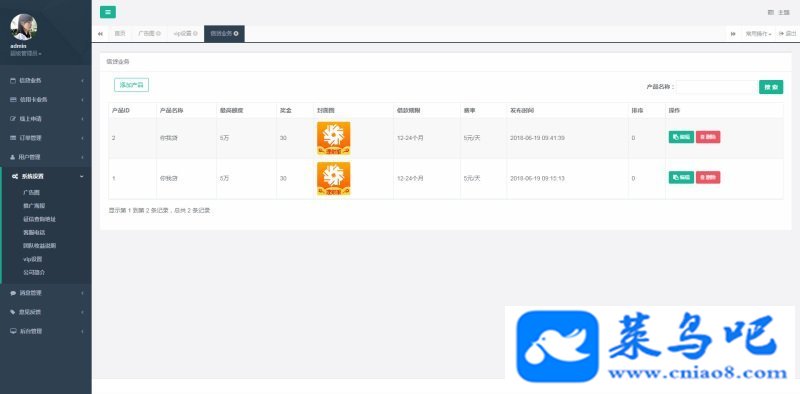800x394 pixels.
Task: Edit product ID 1 with green button
Action: click(681, 177)
